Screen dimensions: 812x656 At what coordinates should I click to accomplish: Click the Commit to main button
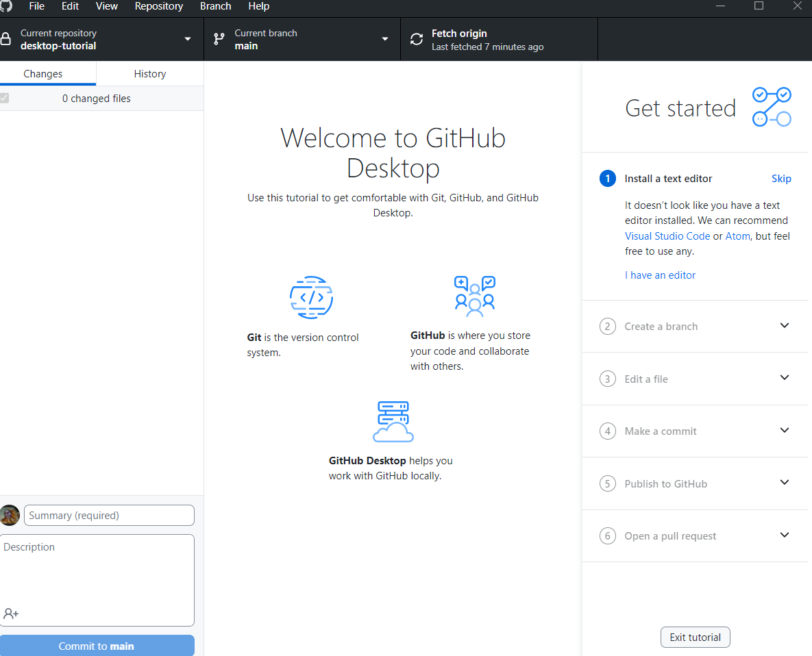(97, 646)
